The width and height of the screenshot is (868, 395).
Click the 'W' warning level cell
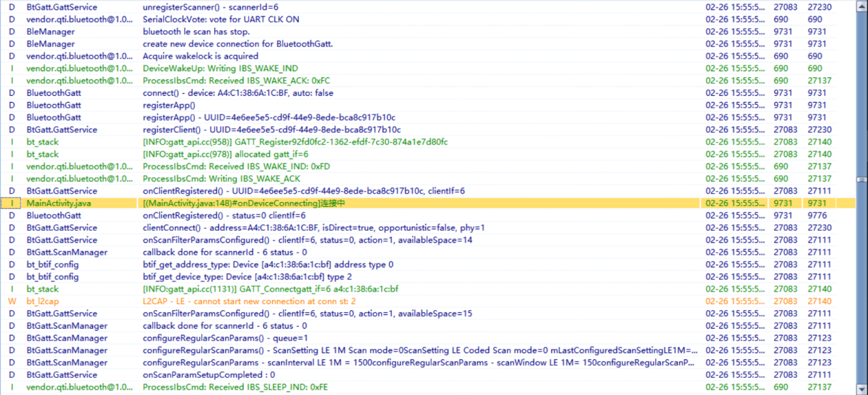tap(11, 302)
